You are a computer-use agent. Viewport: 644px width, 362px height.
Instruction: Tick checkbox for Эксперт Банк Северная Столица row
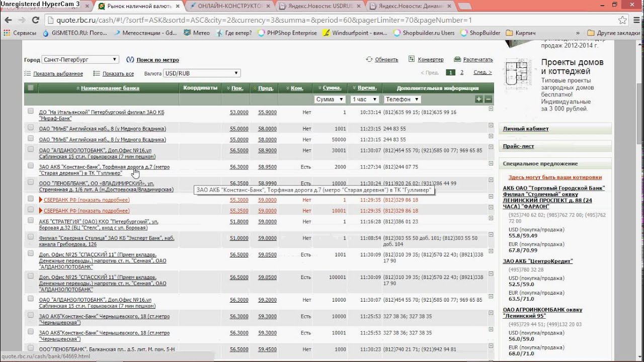coord(31,237)
